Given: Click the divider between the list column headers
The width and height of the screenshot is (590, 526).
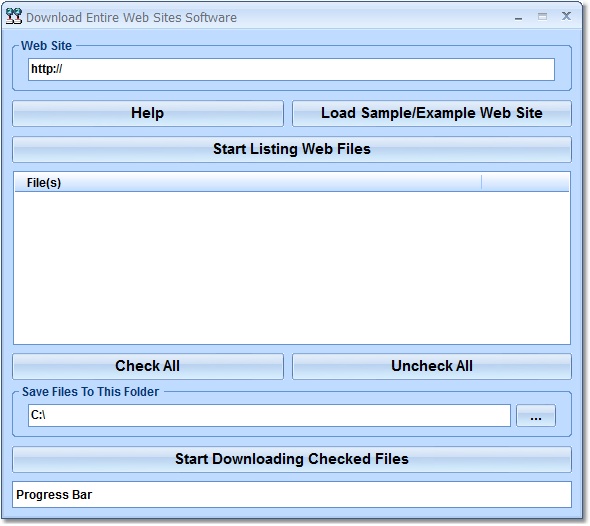Looking at the screenshot, I should coord(481,182).
